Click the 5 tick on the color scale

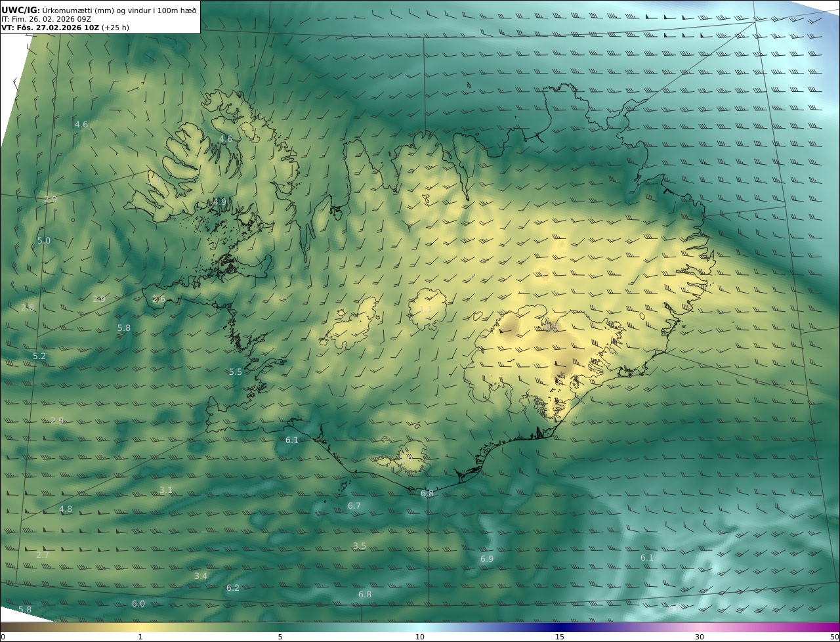pyautogui.click(x=280, y=636)
